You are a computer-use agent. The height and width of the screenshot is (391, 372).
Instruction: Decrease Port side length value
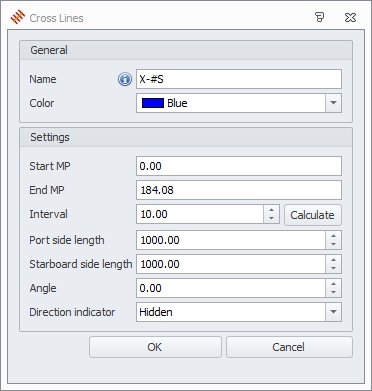333,244
